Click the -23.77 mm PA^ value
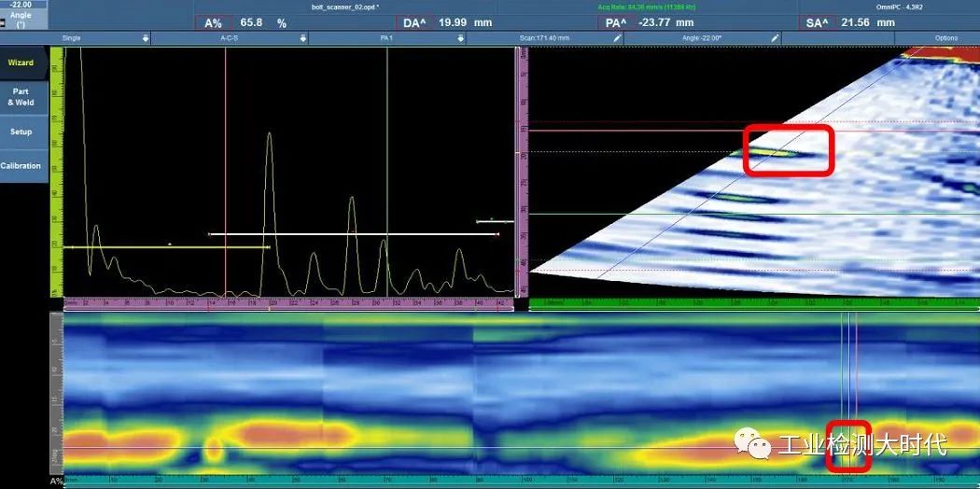The width and height of the screenshot is (980, 489). [x=666, y=22]
